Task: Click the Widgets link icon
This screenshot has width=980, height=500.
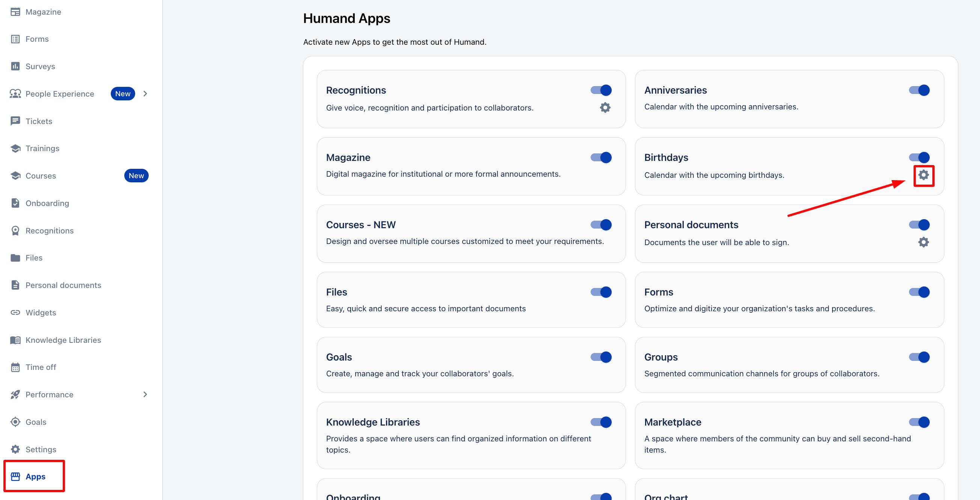Action: [15, 312]
